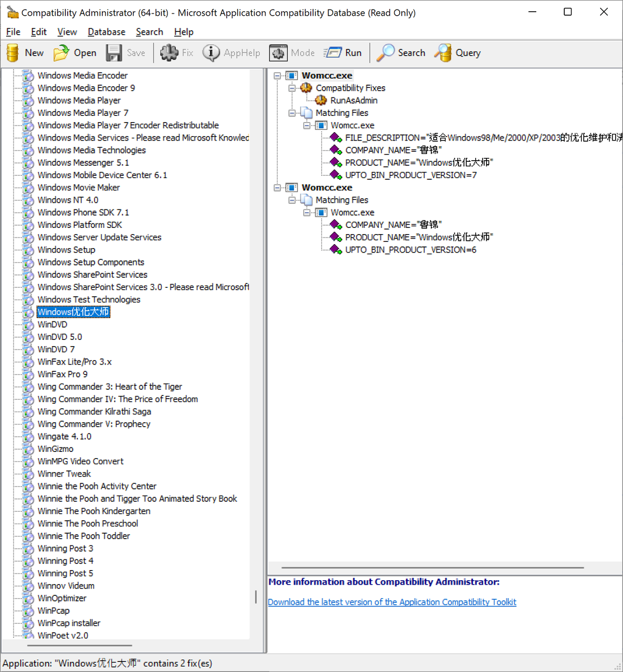Image resolution: width=623 pixels, height=672 pixels.
Task: Open the Edit menu
Action: [x=39, y=32]
